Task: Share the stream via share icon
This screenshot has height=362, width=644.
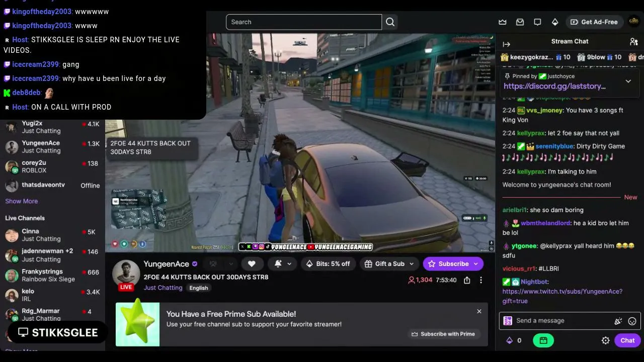Action: 467,280
